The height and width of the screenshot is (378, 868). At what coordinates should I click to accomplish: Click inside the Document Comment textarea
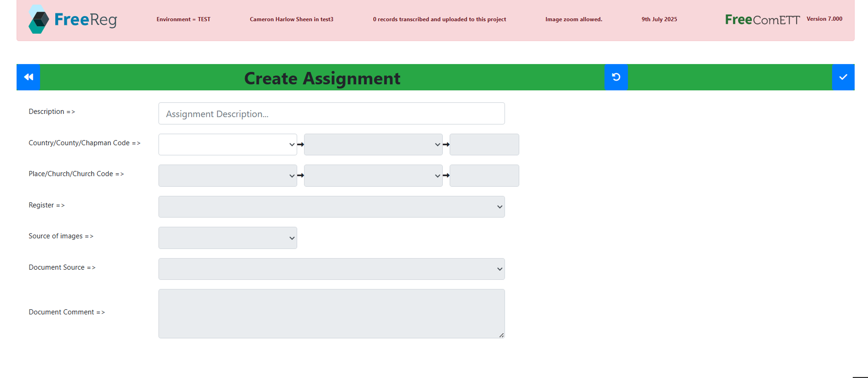click(332, 313)
